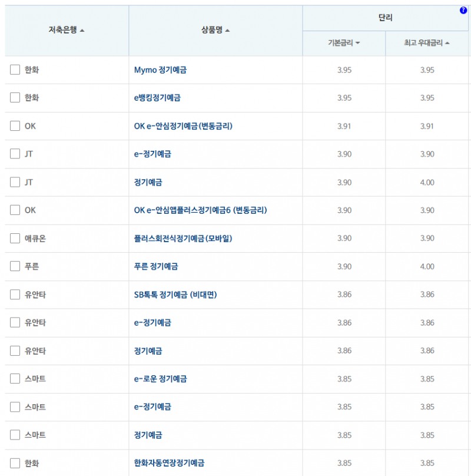Click 3.95 base rate in Mymo row

344,70
